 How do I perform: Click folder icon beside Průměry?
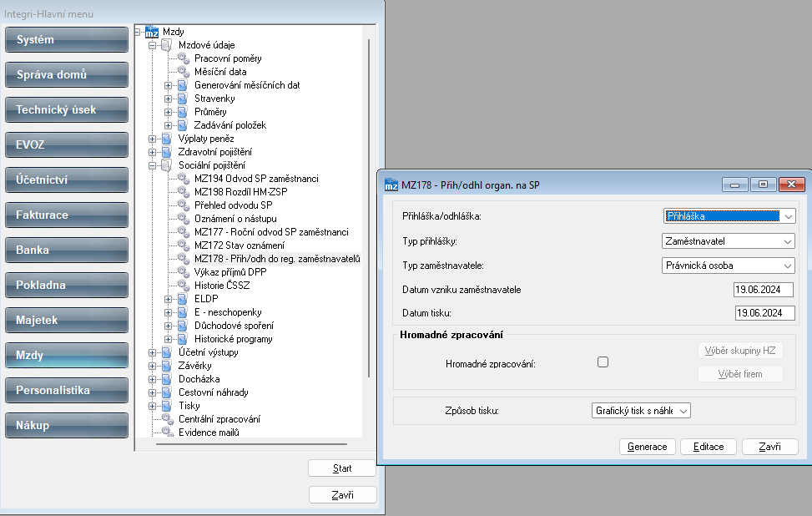point(182,112)
